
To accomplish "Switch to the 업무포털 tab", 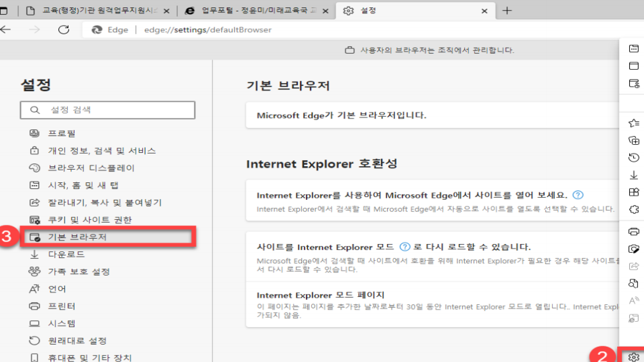I will coord(257,11).
